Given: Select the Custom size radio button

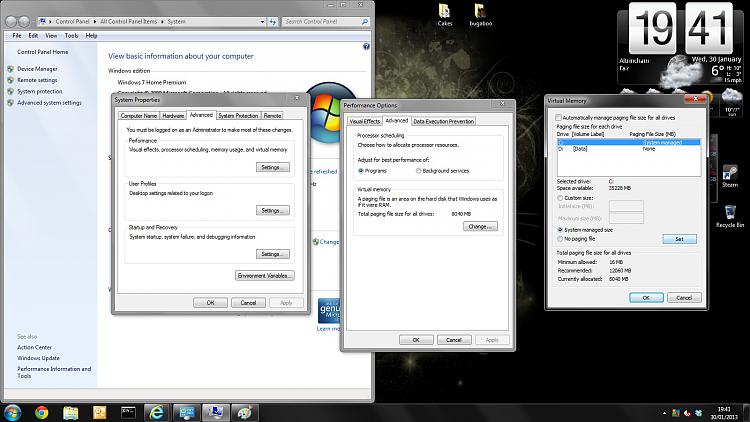Looking at the screenshot, I should 560,198.
